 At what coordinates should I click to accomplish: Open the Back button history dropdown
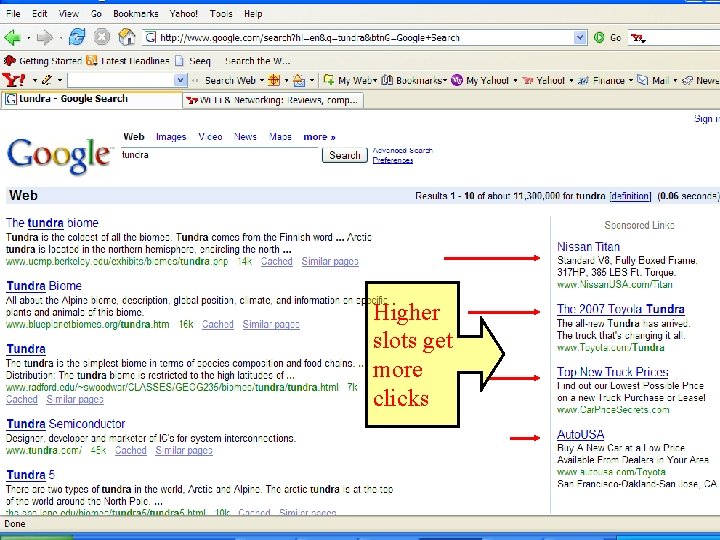(x=28, y=38)
